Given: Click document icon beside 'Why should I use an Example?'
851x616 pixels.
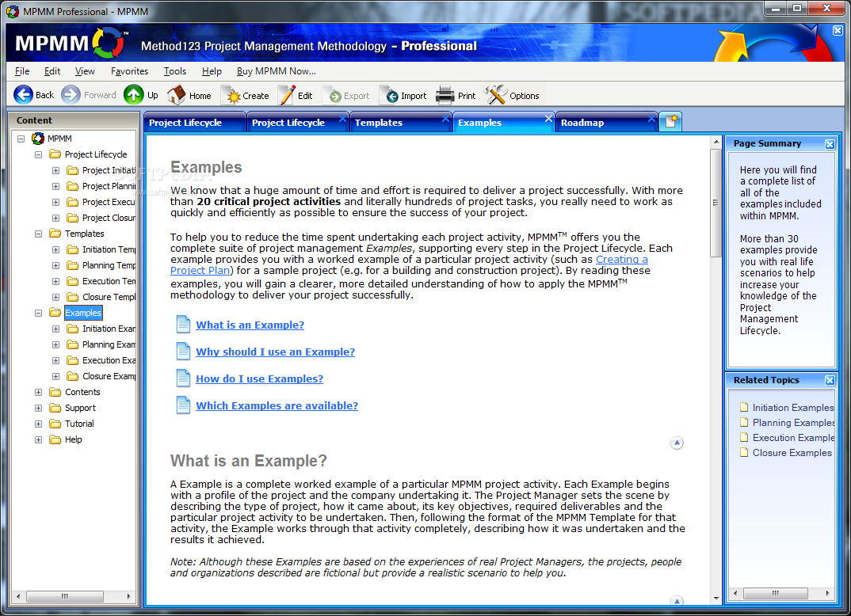Looking at the screenshot, I should tap(184, 352).
